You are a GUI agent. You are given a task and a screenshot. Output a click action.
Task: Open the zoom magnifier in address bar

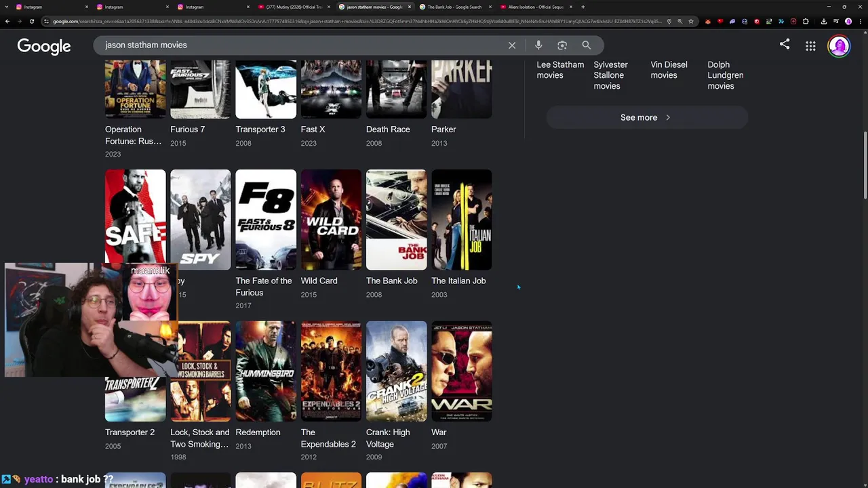tap(680, 21)
